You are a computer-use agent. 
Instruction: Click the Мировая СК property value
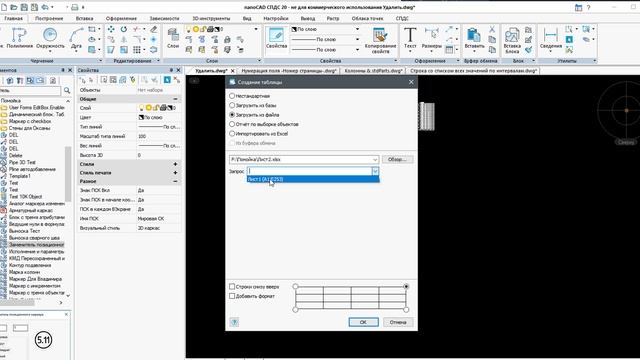[151, 219]
